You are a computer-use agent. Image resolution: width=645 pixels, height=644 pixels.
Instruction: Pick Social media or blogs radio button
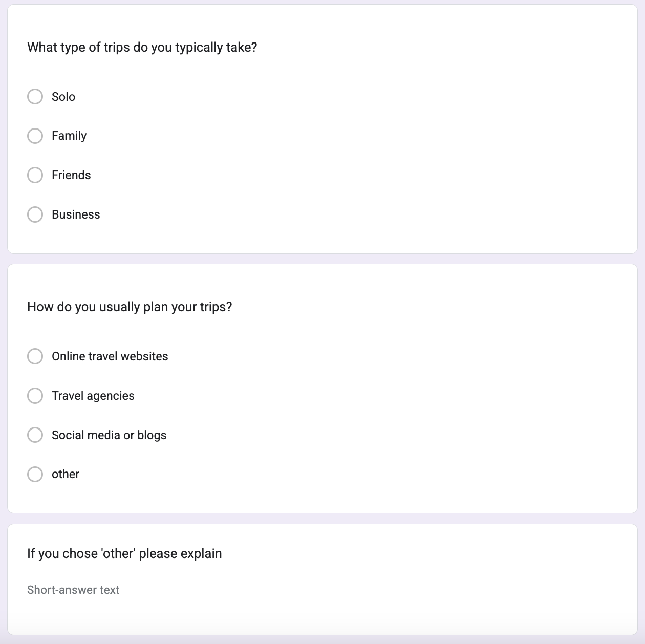click(35, 435)
